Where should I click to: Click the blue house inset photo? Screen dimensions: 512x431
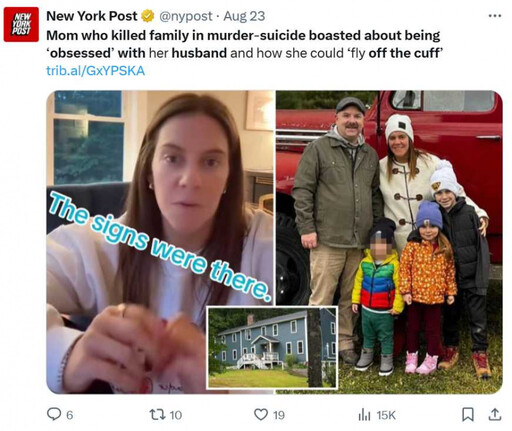tap(272, 348)
